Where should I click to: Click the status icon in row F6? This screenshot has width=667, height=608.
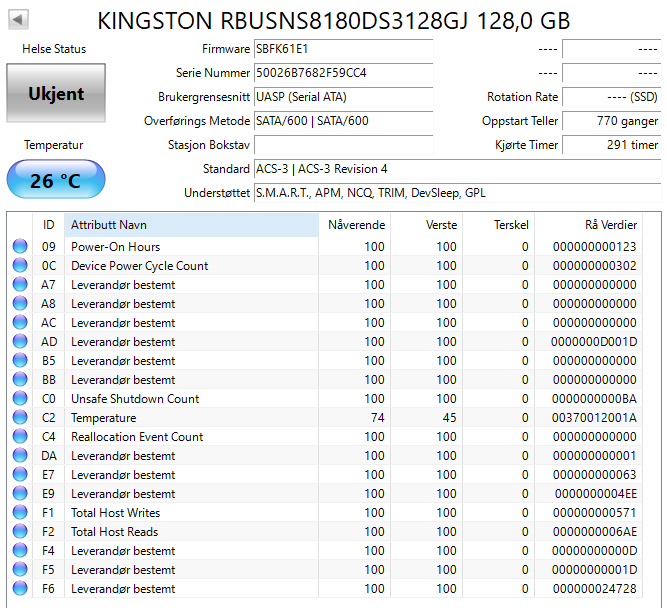click(20, 588)
